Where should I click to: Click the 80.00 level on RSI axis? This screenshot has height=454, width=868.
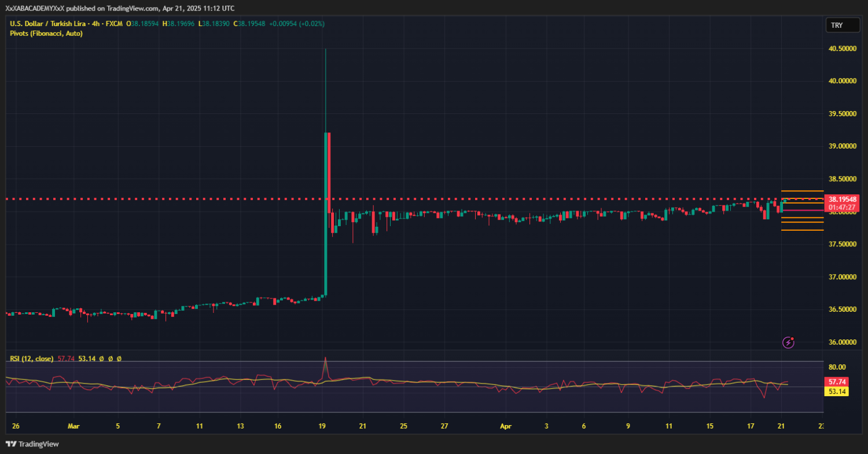coord(837,367)
